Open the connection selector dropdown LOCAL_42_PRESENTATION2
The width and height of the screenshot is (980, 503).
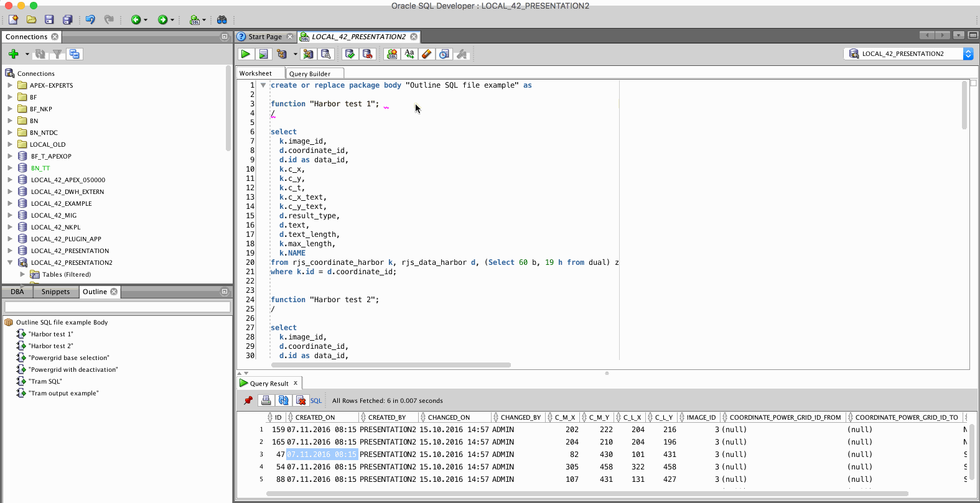[968, 54]
